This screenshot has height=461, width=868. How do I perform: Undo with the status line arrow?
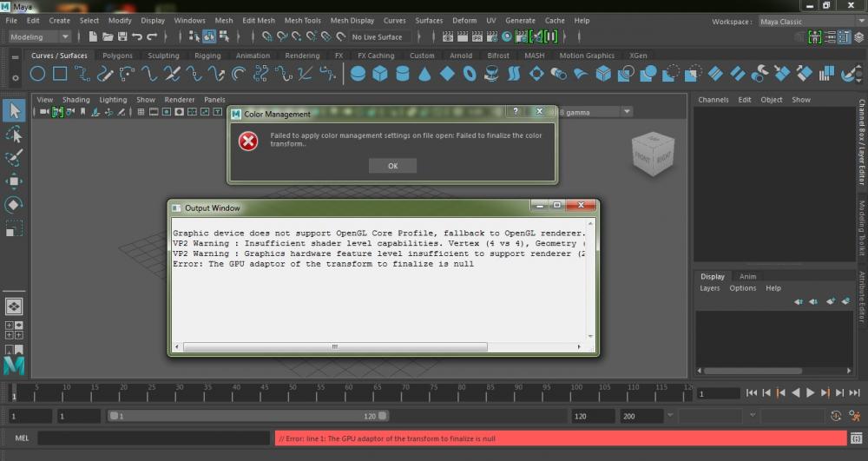coord(137,37)
